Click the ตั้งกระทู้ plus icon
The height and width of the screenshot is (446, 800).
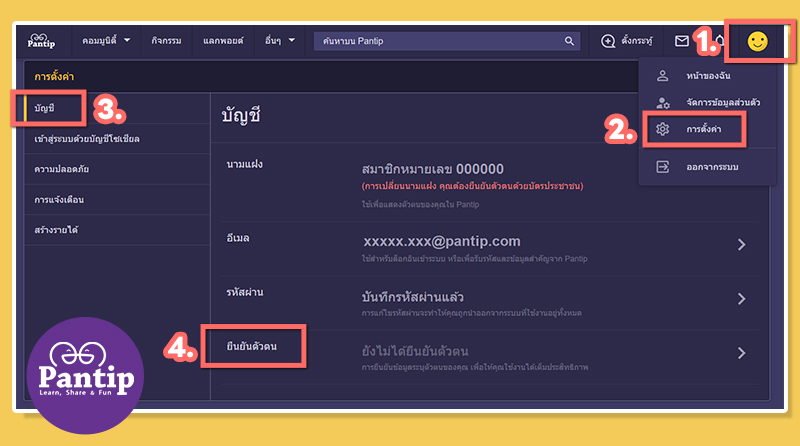[608, 41]
